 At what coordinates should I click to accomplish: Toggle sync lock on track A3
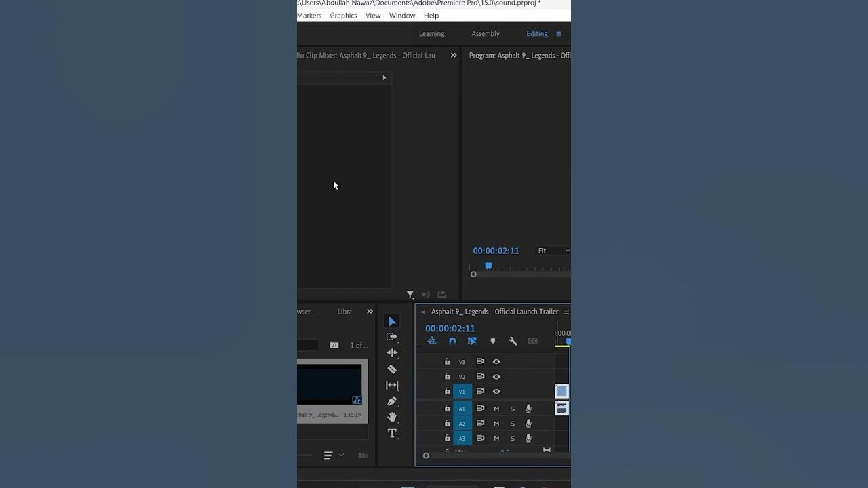pyautogui.click(x=480, y=439)
